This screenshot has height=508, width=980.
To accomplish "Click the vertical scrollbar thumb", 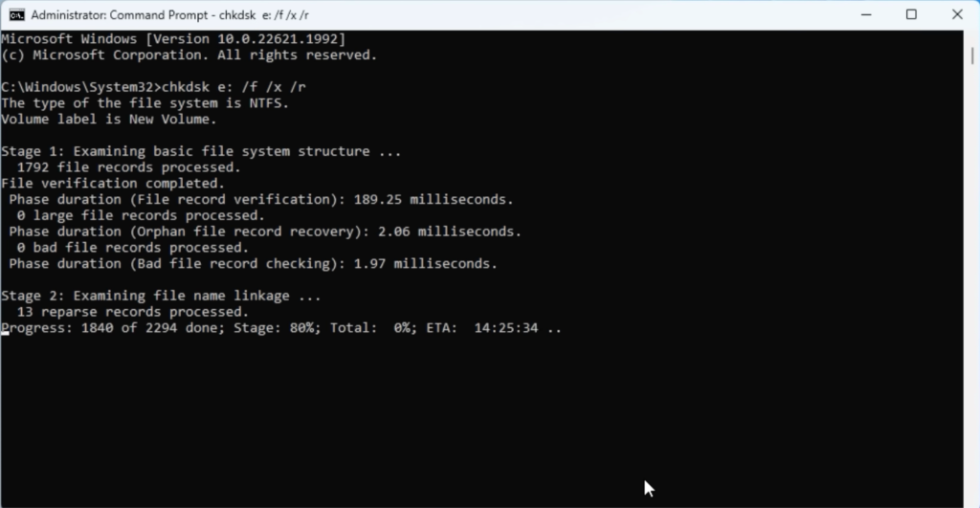I will [972, 55].
